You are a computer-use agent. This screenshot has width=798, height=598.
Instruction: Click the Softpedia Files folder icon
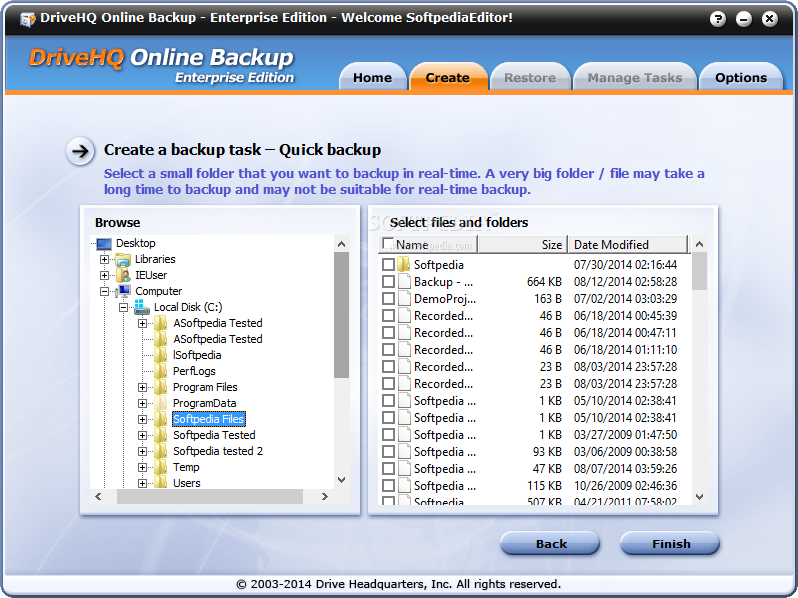click(160, 419)
